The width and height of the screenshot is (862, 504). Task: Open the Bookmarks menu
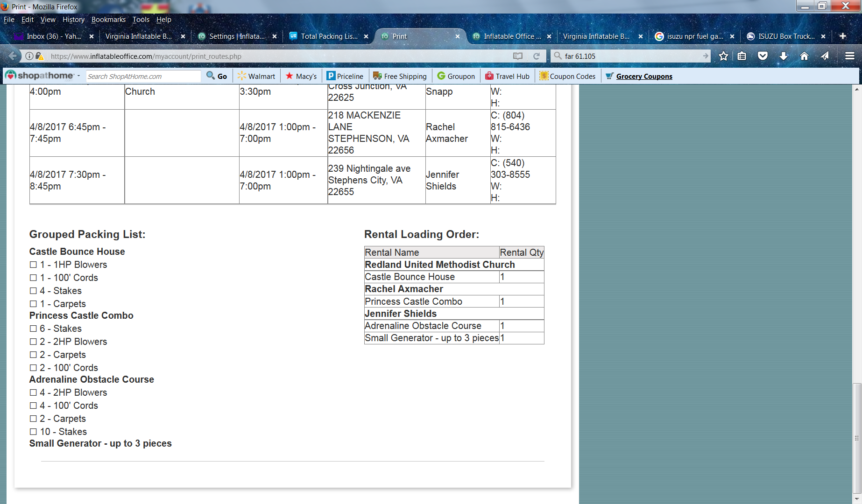pyautogui.click(x=108, y=20)
